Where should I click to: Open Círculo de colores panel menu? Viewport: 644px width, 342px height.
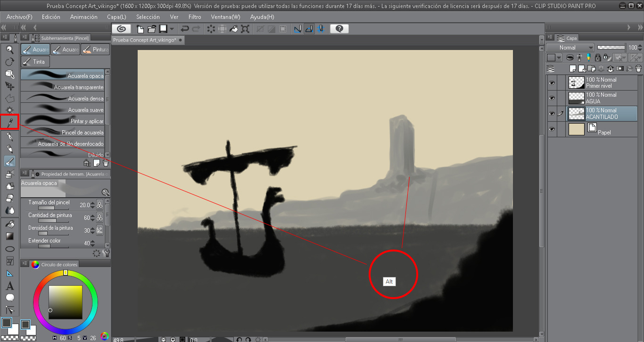pos(25,264)
